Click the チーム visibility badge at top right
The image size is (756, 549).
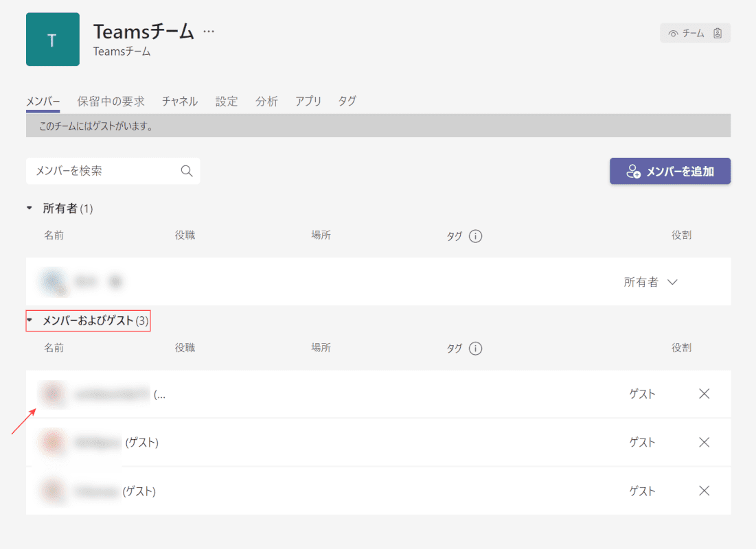click(695, 33)
